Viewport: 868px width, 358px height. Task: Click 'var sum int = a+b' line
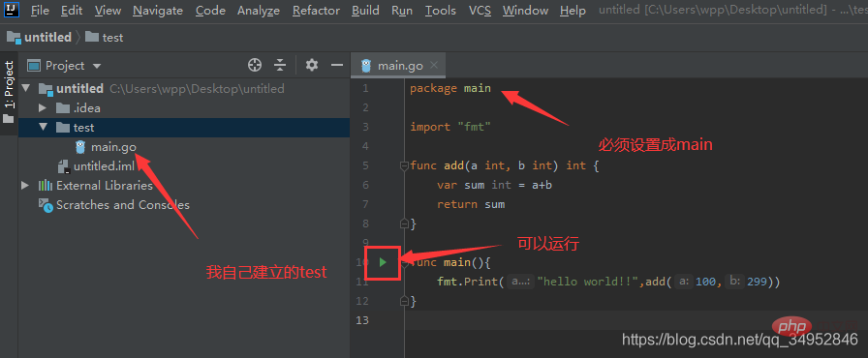pyautogui.click(x=494, y=185)
